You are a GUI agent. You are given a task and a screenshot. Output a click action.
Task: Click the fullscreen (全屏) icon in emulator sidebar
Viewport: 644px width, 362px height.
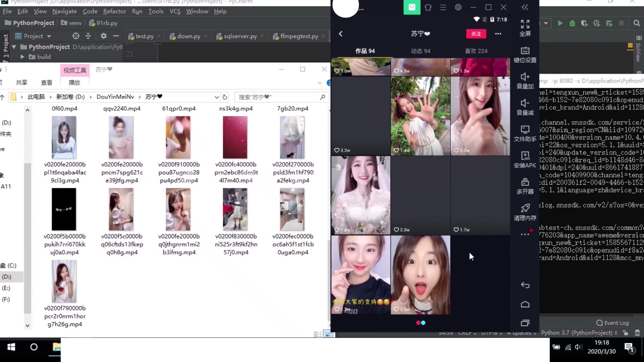[525, 27]
